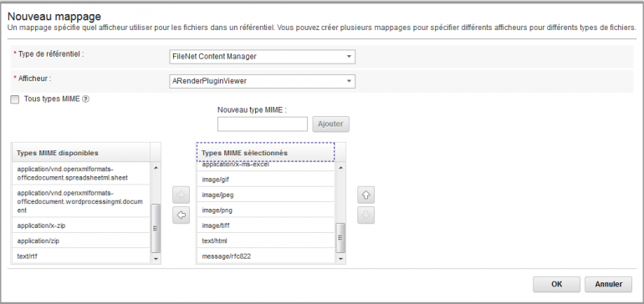Click the Ajouter button

point(330,124)
